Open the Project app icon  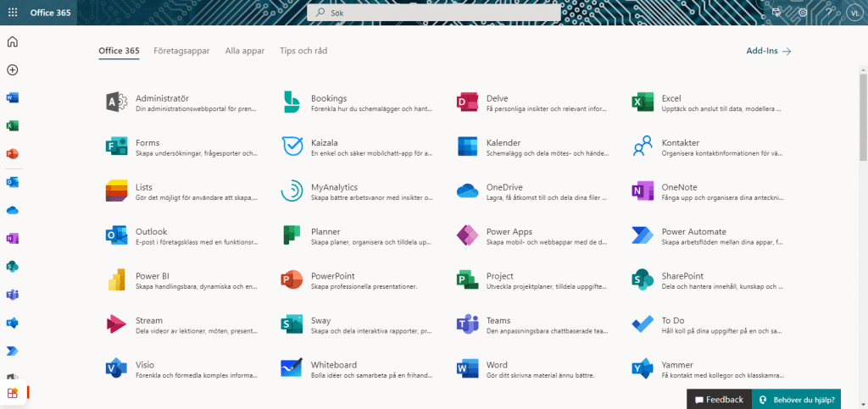[467, 279]
